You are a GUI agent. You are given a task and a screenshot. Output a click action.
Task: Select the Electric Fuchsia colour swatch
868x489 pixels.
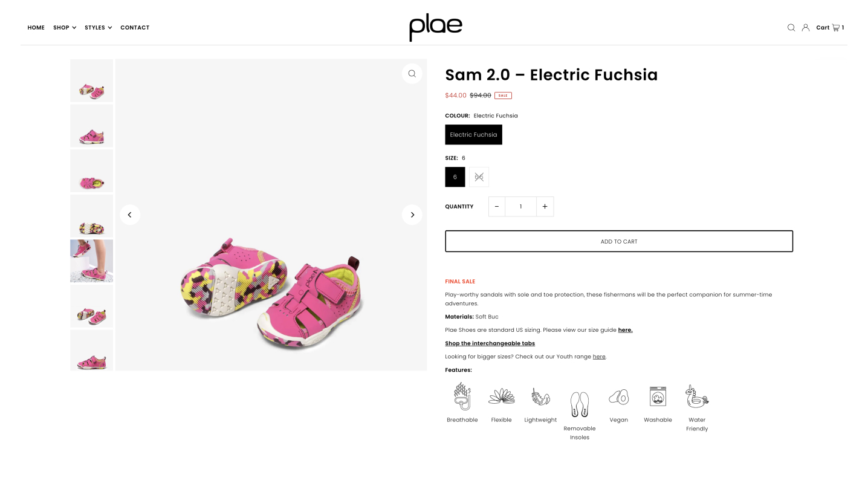[x=473, y=135]
